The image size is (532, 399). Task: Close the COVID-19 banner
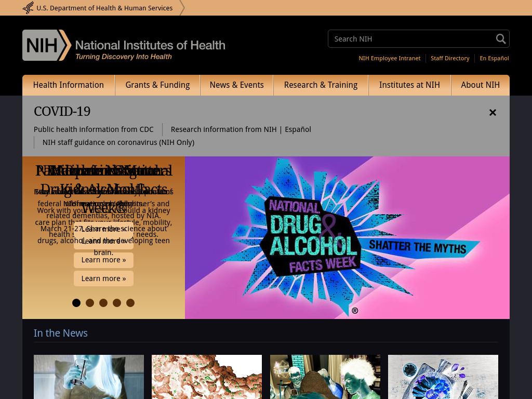(493, 112)
